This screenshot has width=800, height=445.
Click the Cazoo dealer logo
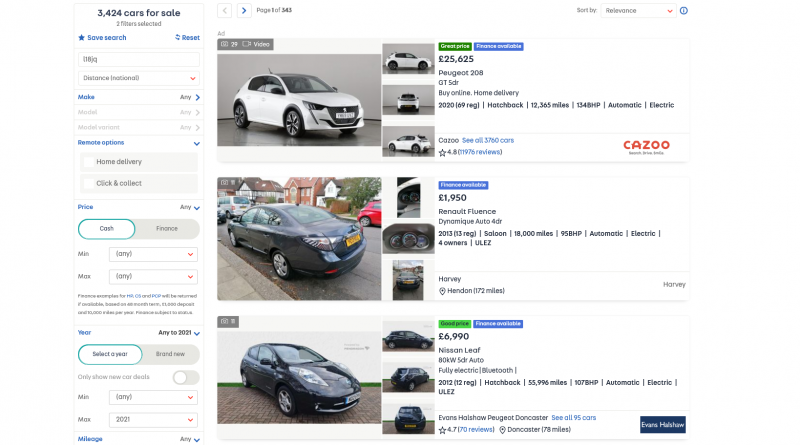click(x=646, y=147)
